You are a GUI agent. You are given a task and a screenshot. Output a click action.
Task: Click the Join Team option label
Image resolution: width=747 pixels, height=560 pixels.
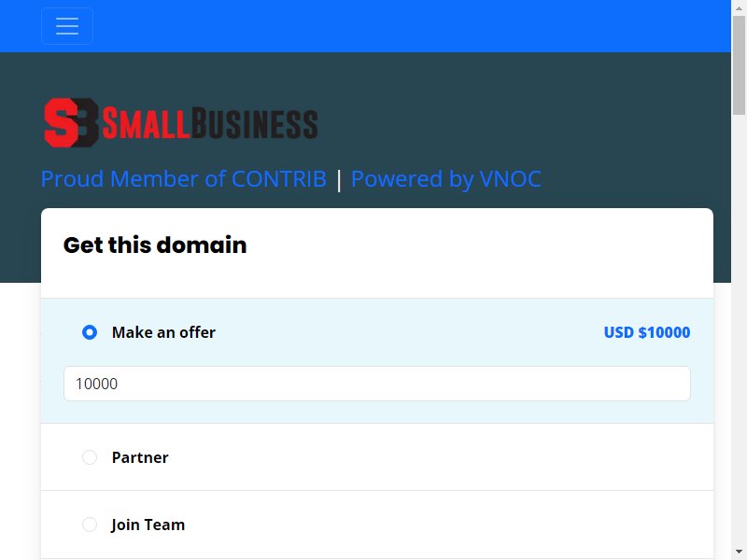(148, 525)
